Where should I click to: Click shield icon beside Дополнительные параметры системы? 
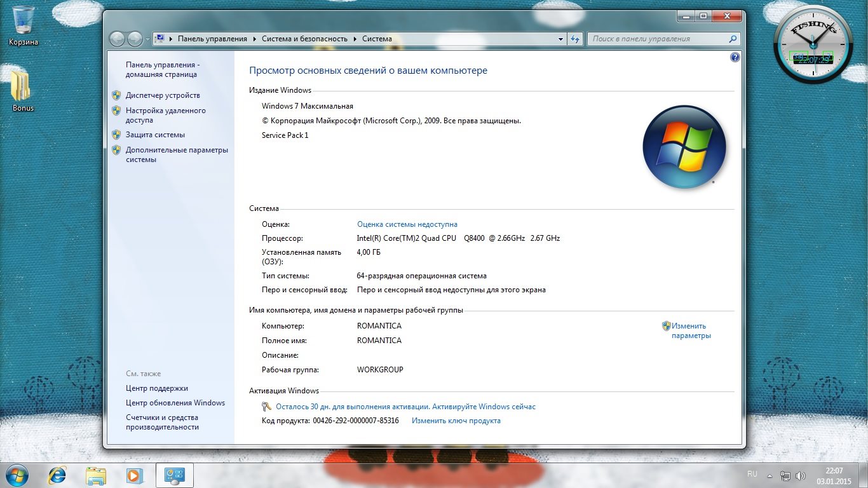[x=116, y=150]
